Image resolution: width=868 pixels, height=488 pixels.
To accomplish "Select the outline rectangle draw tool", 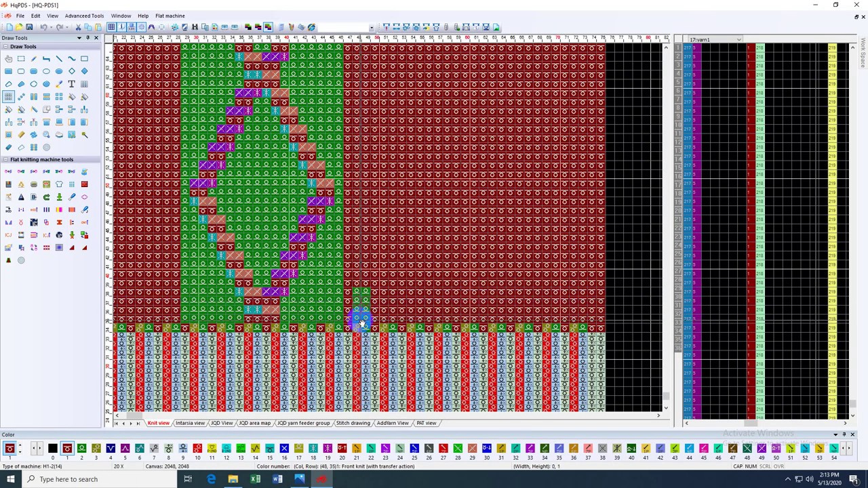I will click(x=84, y=58).
